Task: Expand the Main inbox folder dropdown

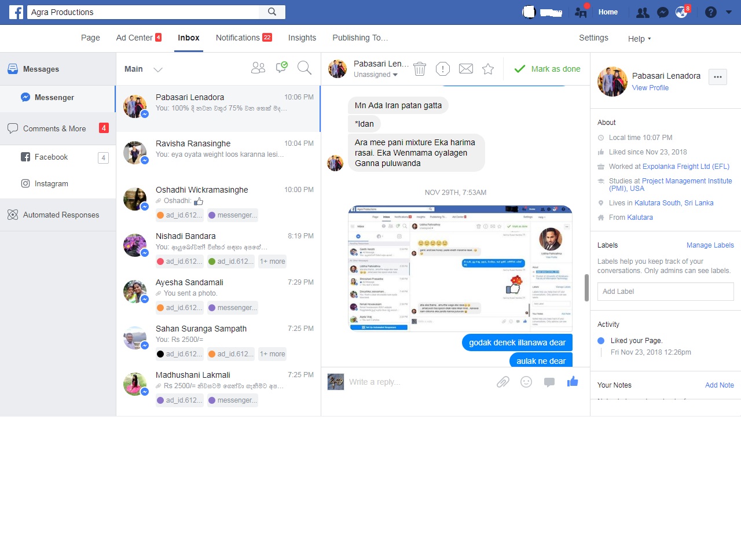Action: [x=158, y=69]
